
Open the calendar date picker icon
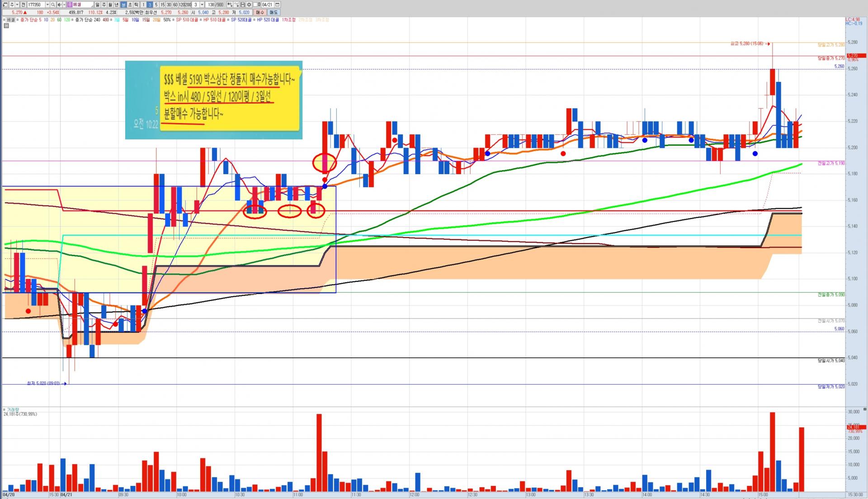tap(277, 5)
